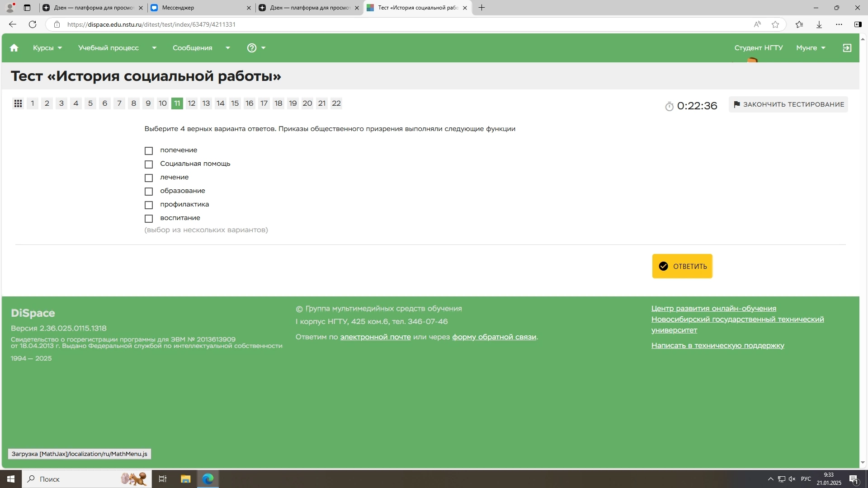Image resolution: width=868 pixels, height=488 pixels.
Task: Check the 'попечение' option
Action: [149, 150]
